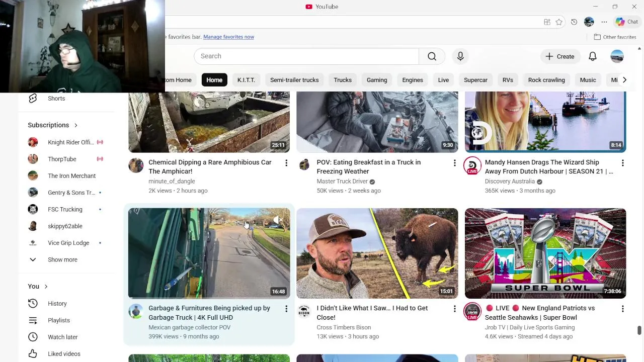Select the Trucks chip

(343, 80)
